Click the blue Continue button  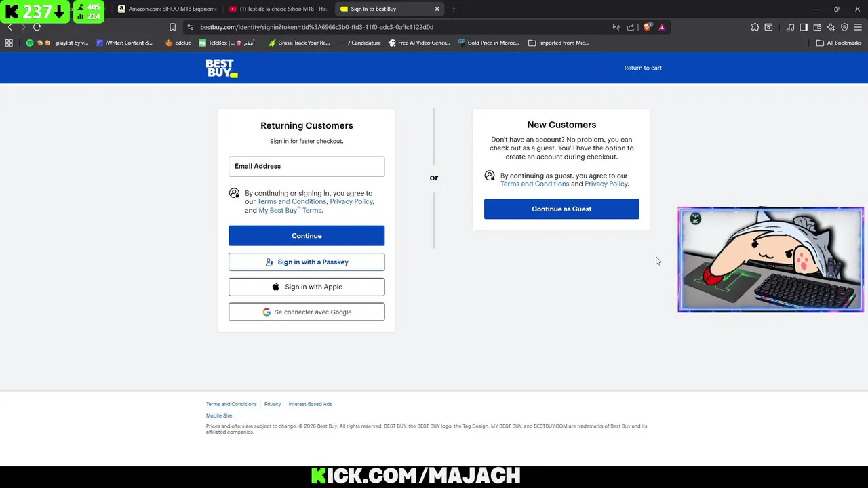click(307, 236)
